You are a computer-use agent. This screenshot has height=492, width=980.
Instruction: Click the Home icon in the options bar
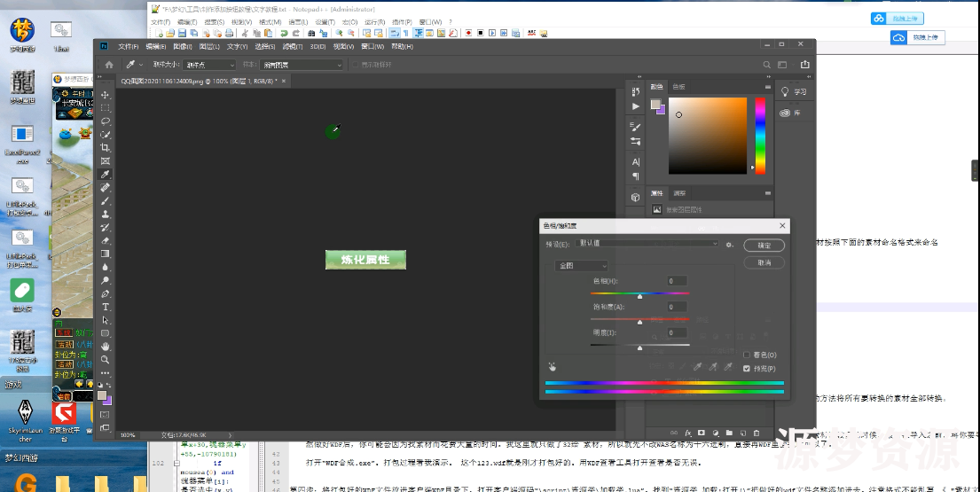pos(109,65)
